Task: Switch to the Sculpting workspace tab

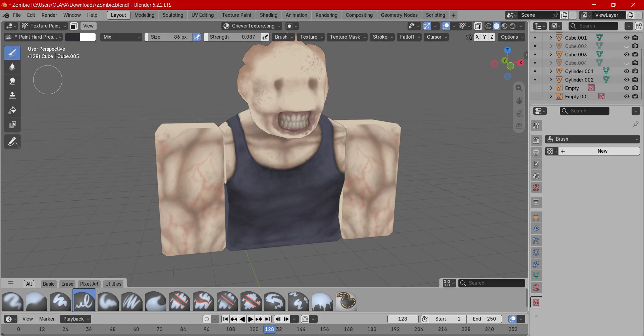Action: click(x=173, y=15)
